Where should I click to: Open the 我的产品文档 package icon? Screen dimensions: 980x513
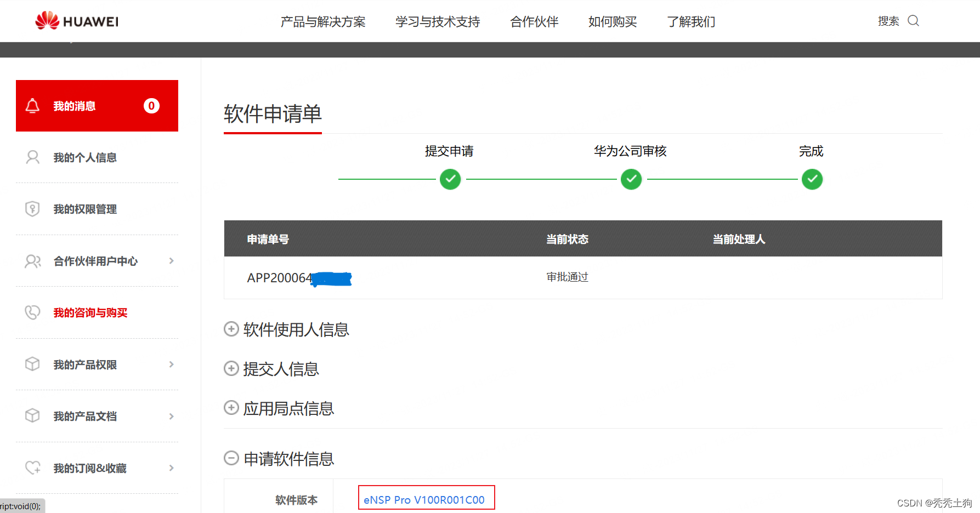tap(33, 415)
